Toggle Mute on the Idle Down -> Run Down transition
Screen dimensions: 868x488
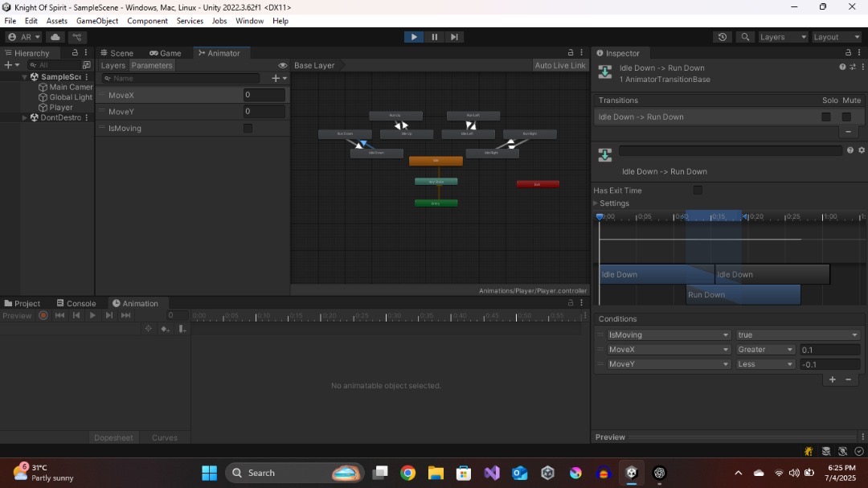tap(846, 117)
